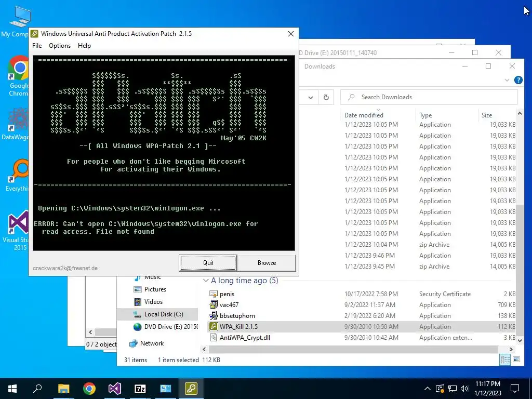Click the crackware2k@freenet.de email text
The height and width of the screenshot is (399, 532).
click(x=65, y=268)
